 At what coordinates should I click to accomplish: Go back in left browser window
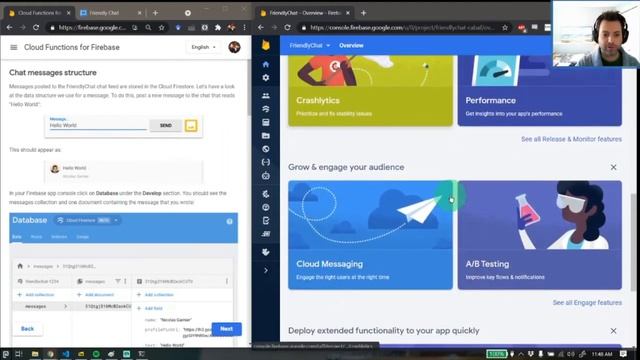9,27
